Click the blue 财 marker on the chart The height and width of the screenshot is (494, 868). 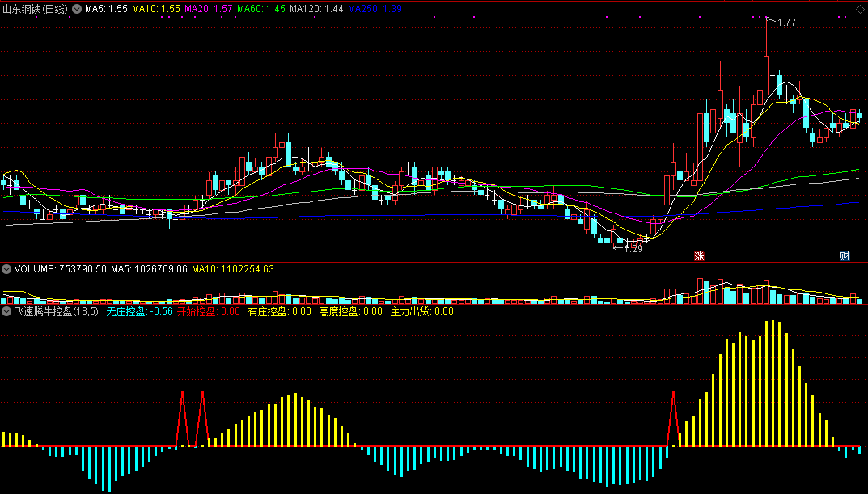coord(845,255)
